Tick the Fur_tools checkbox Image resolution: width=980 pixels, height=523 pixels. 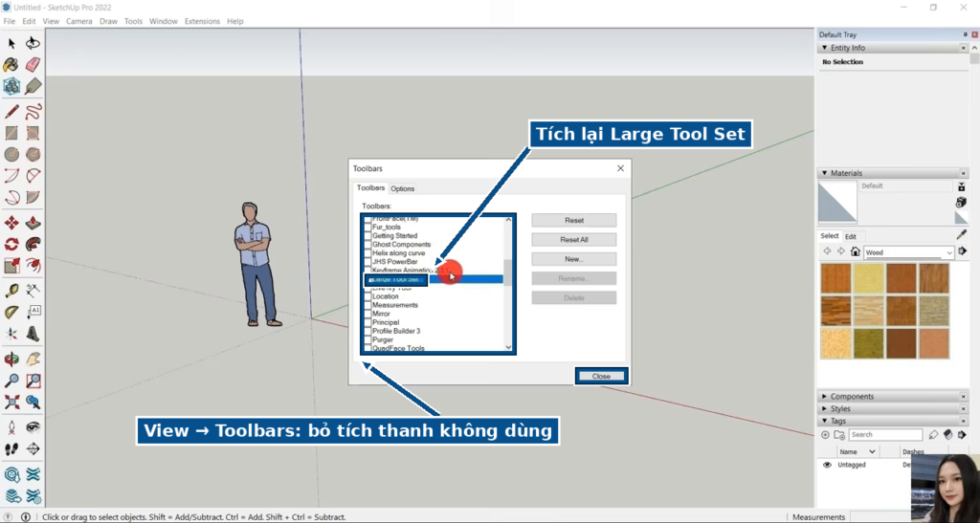click(x=367, y=228)
